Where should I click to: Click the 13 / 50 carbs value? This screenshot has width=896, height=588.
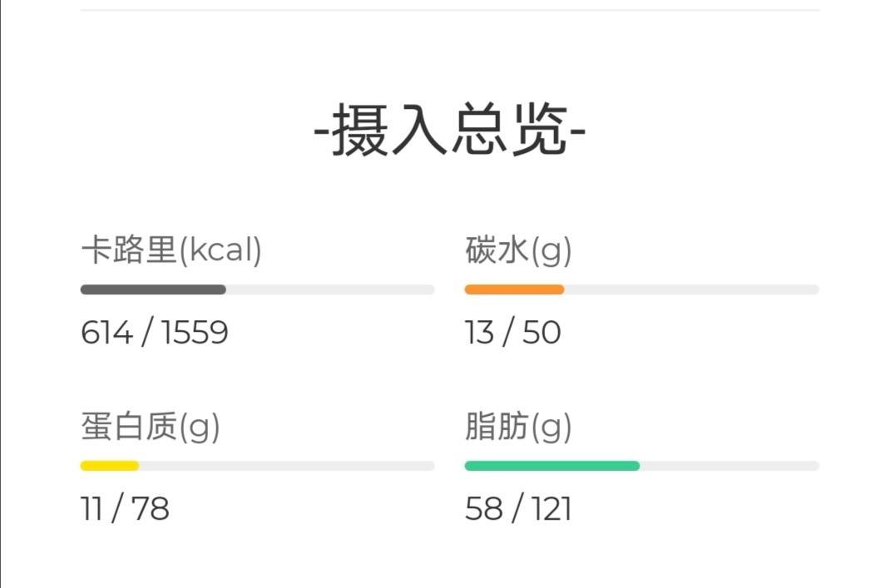(512, 333)
